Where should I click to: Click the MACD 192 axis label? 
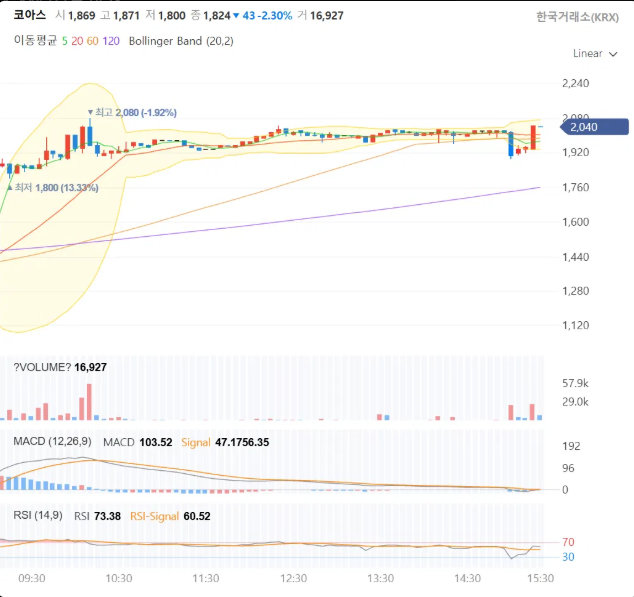pos(571,446)
